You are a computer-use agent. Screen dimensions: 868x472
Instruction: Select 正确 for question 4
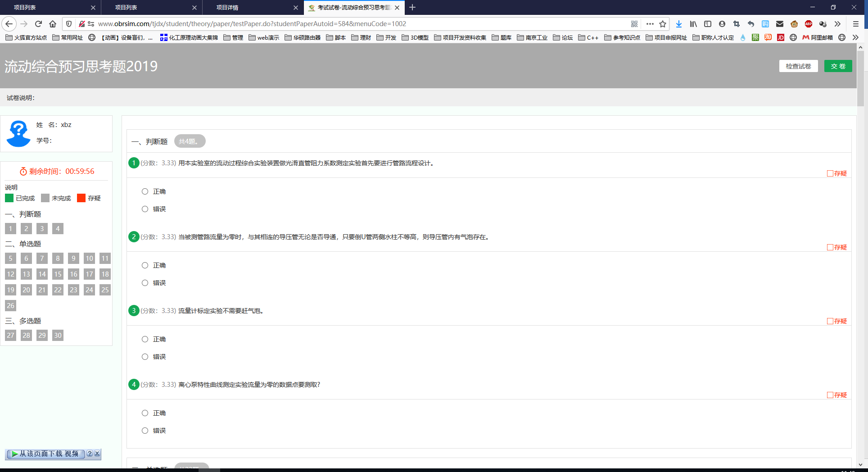pos(145,413)
